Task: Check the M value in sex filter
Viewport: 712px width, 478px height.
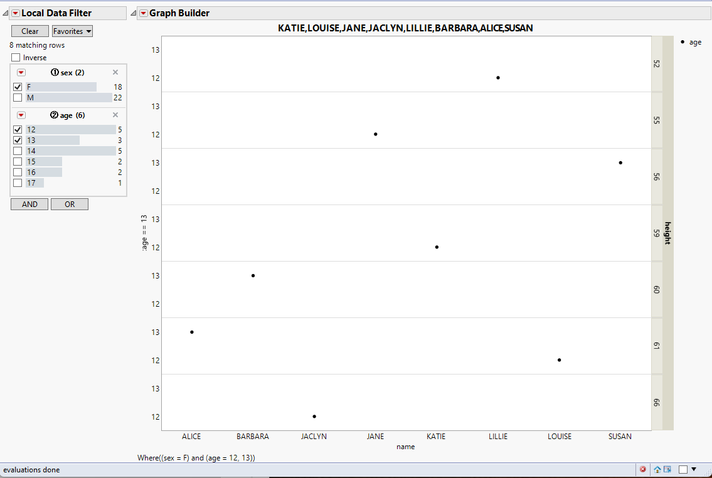Action: pyautogui.click(x=17, y=98)
